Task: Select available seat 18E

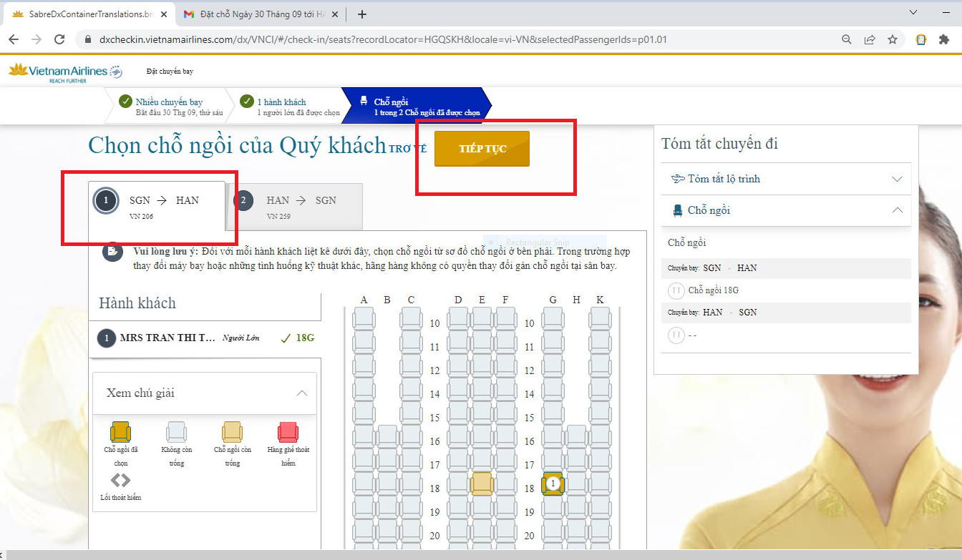Action: (482, 484)
